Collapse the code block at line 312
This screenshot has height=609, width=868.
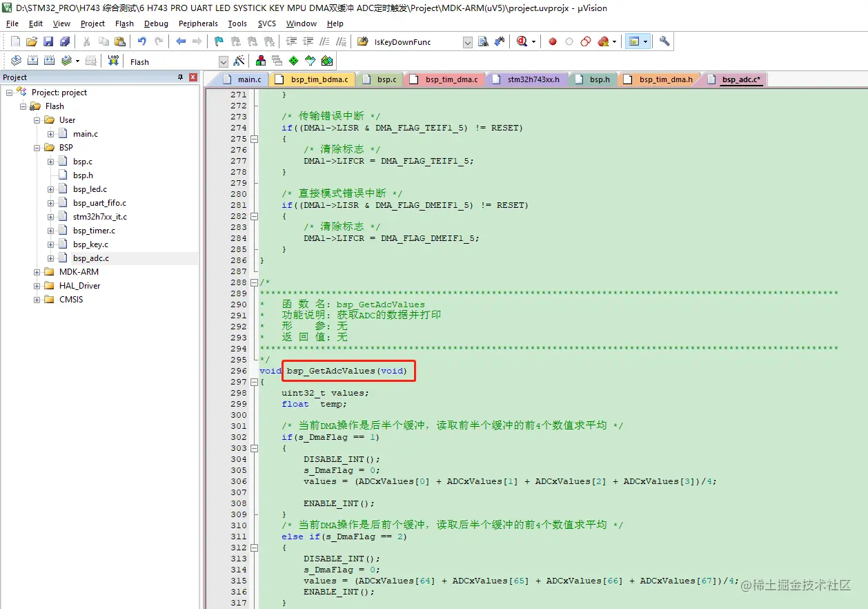[x=254, y=548]
